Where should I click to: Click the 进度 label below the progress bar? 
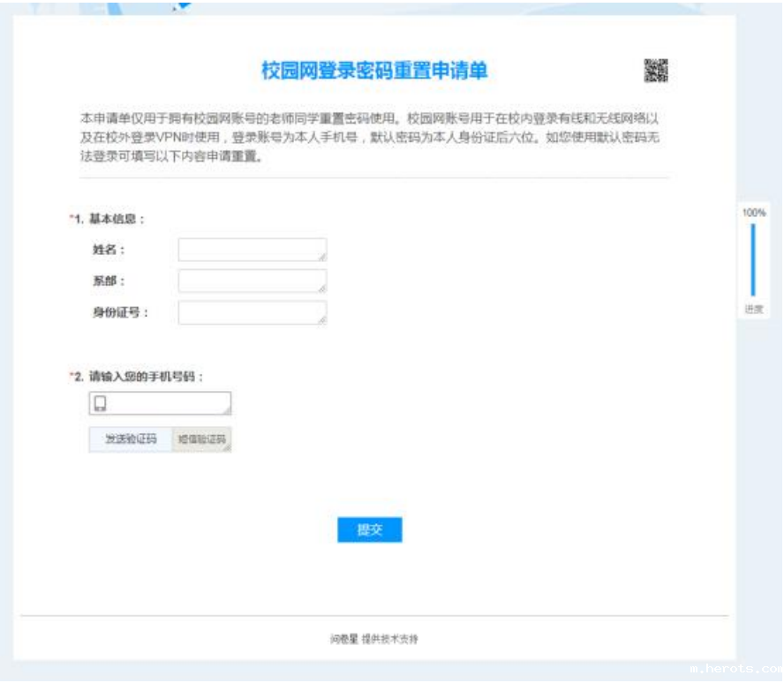click(753, 310)
